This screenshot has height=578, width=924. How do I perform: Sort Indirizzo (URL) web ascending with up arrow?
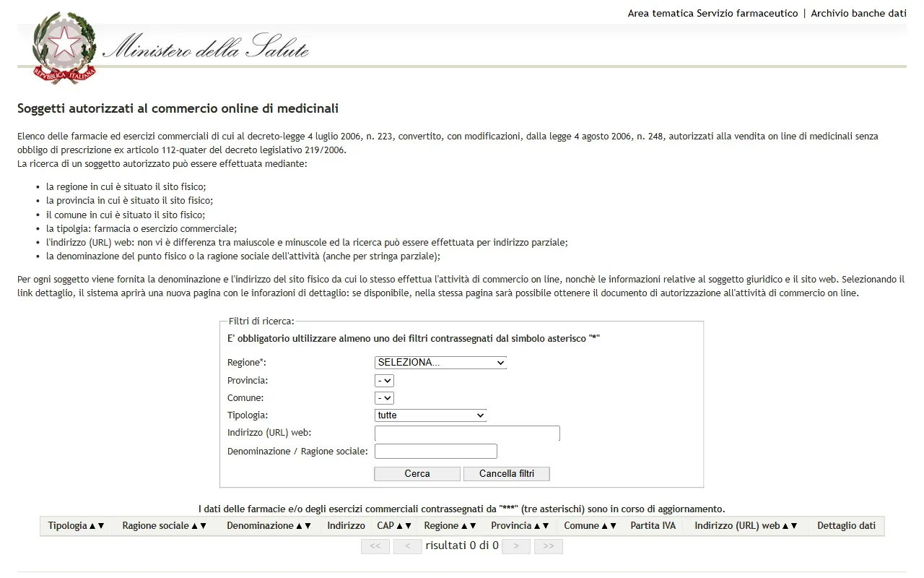point(785,526)
